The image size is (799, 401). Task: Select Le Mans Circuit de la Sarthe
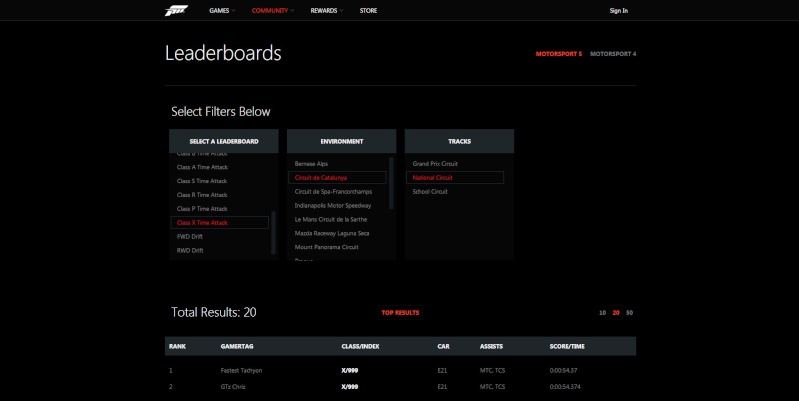tap(331, 220)
